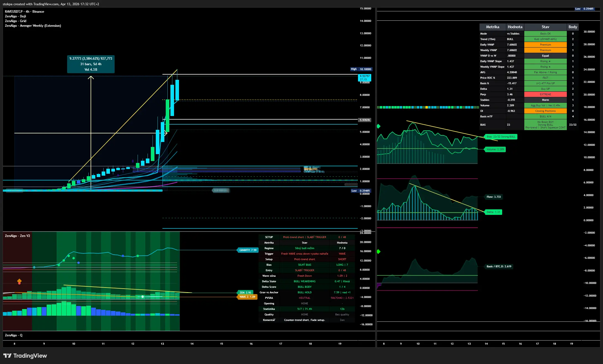Click the orange diamond marker in Zen V2 pane
Viewport: 603px width, 364px height.
[19, 281]
